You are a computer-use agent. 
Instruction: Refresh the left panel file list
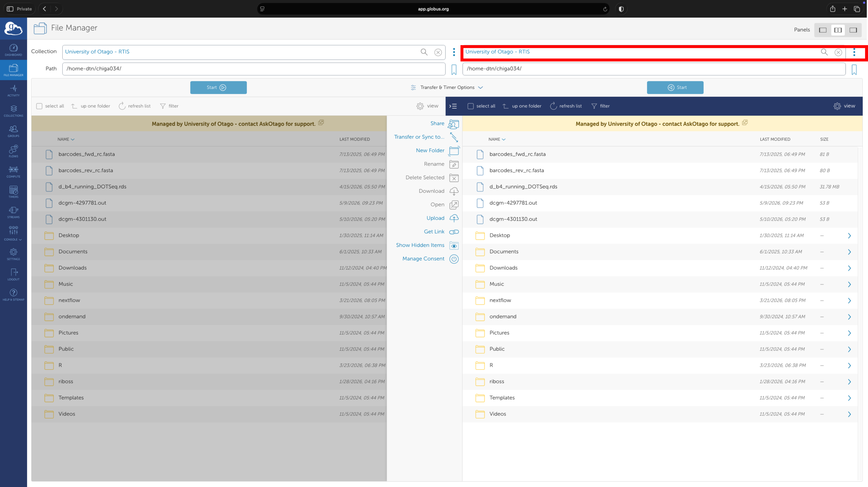click(x=134, y=106)
